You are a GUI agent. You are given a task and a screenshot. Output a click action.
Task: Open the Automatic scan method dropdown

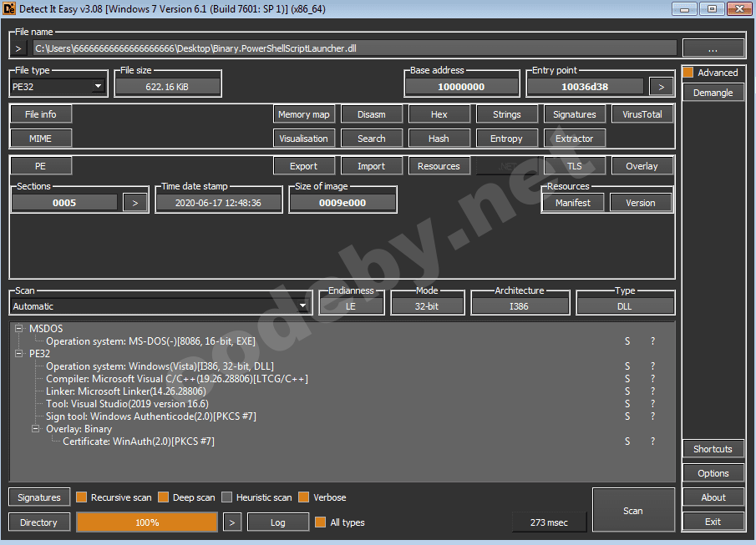(x=302, y=305)
